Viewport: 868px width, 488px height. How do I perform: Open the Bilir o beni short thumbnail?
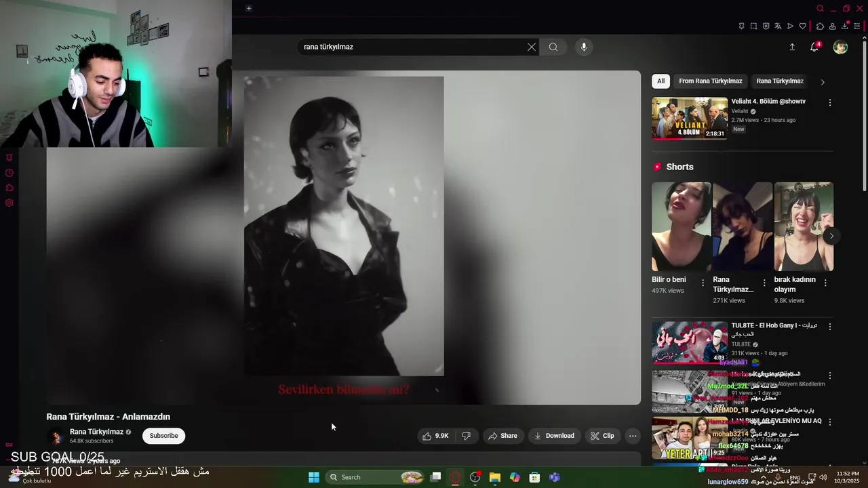pyautogui.click(x=682, y=226)
